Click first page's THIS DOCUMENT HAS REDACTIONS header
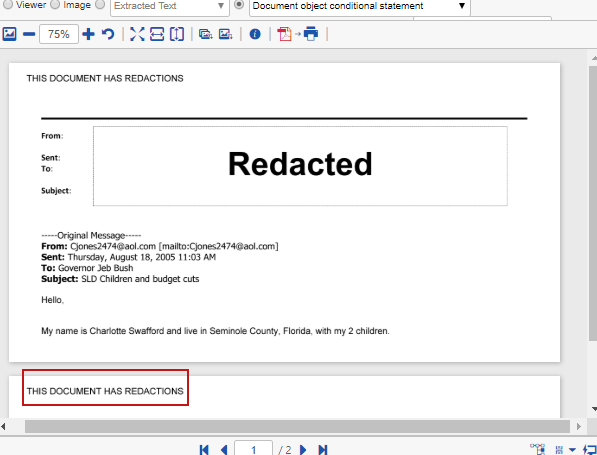Screen dimensions: 597x455 pyautogui.click(x=105, y=78)
